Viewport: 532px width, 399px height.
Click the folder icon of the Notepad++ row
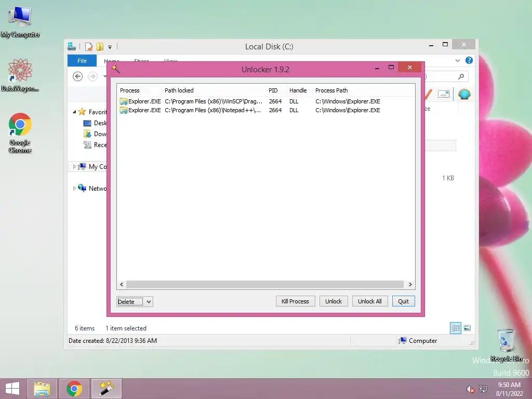(124, 110)
